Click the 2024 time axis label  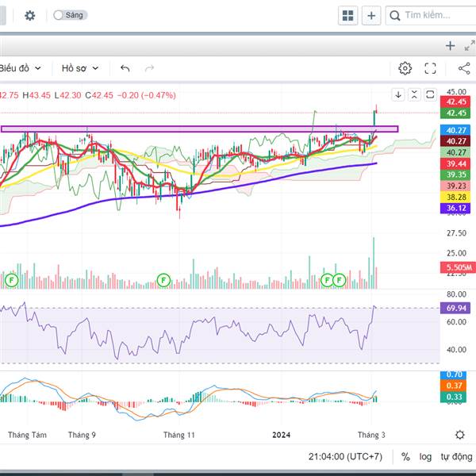click(x=281, y=435)
